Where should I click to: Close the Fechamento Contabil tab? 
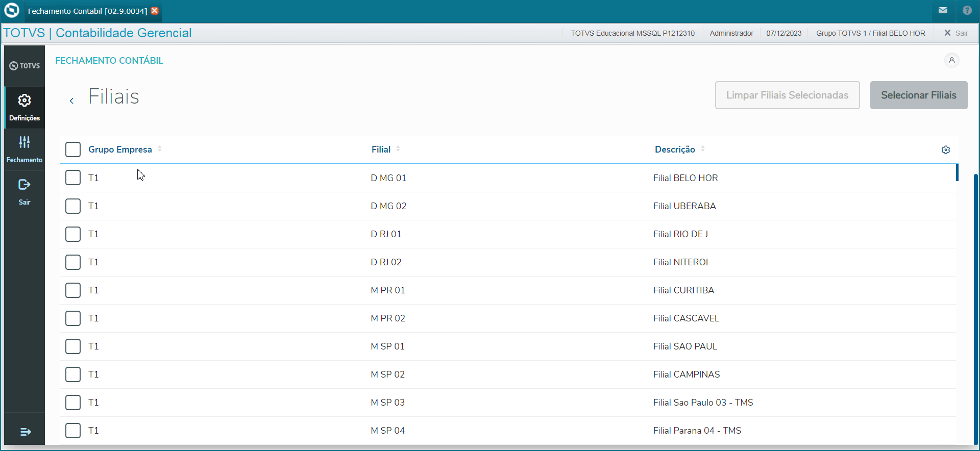155,11
